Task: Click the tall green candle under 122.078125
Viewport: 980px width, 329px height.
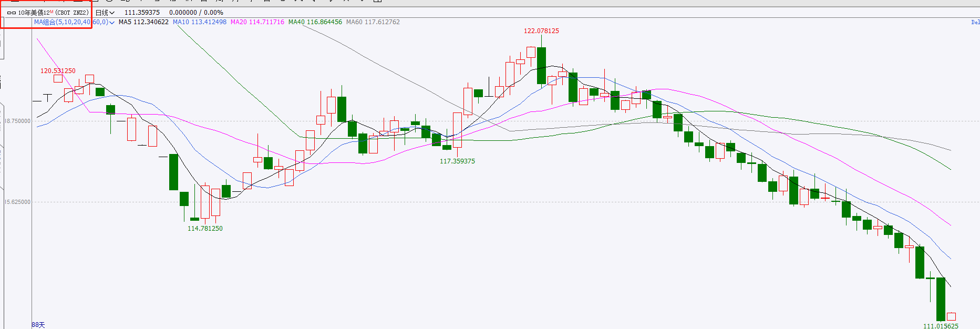Action: point(541,66)
